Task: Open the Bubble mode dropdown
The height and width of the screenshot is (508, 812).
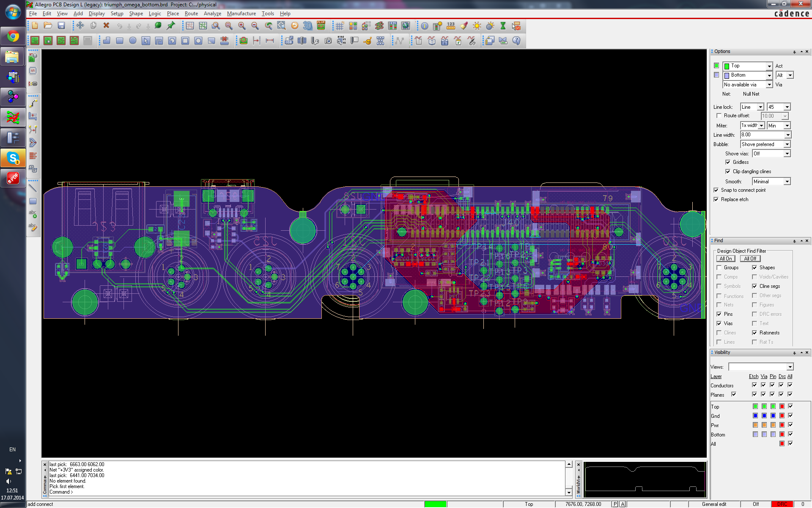Action: 787,144
